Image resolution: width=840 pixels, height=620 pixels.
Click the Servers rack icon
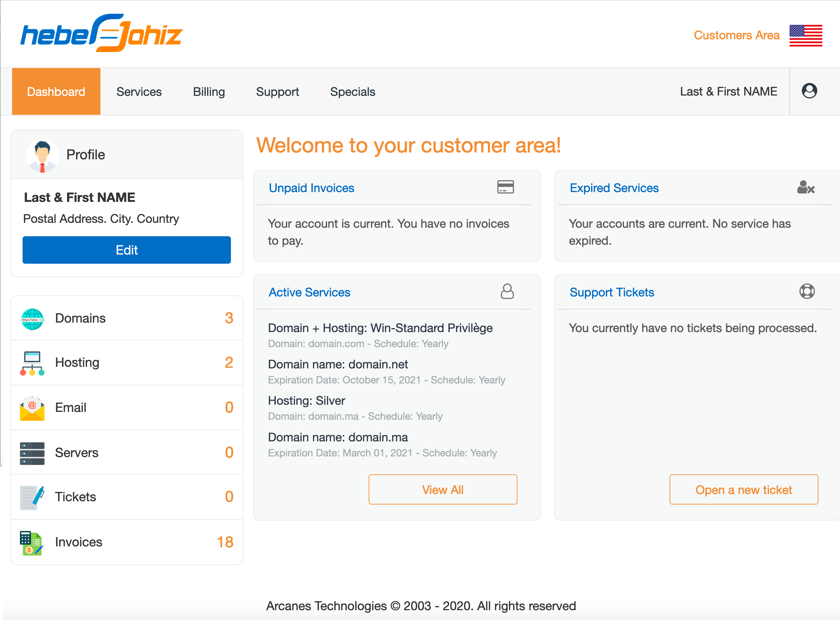point(32,453)
